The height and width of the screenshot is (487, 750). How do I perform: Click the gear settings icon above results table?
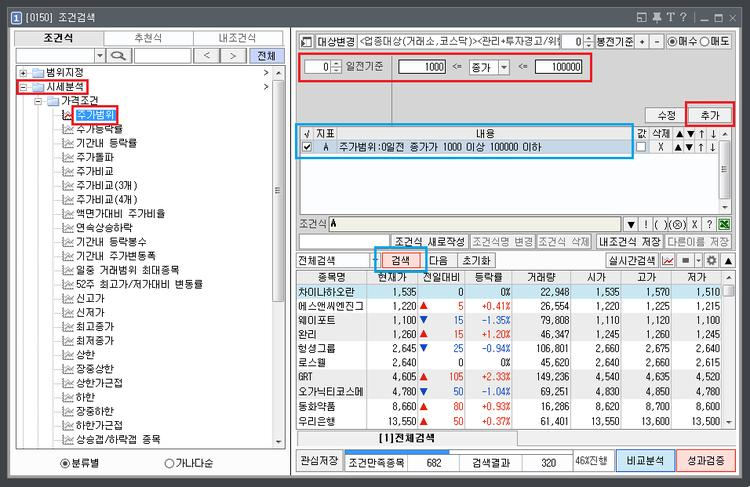pos(712,260)
